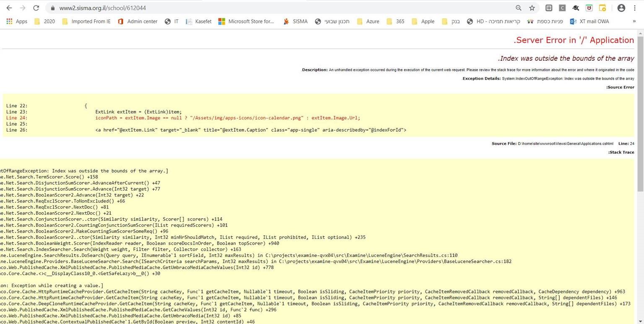This screenshot has height=324, width=644.
Task: Open the IT bookmark
Action: pyautogui.click(x=171, y=21)
